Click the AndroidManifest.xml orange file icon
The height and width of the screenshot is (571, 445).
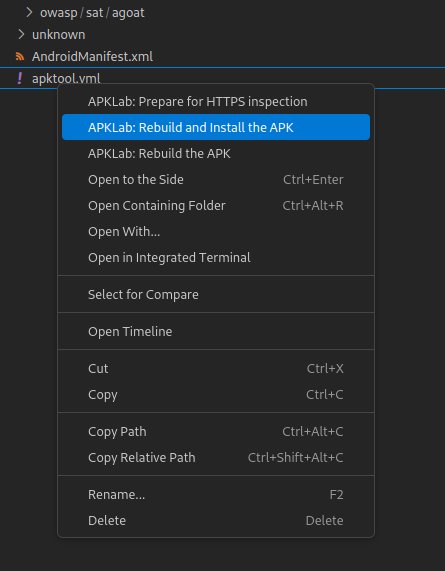click(20, 56)
